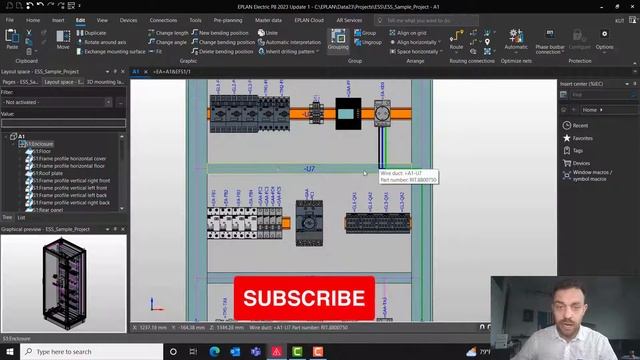
Task: Click Change length tool
Action: coord(168,33)
